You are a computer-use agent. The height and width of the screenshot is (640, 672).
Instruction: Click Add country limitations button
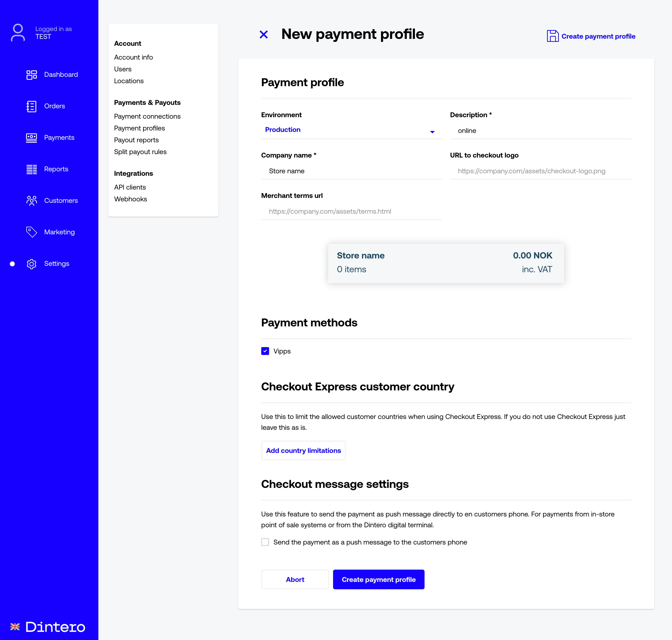click(304, 451)
